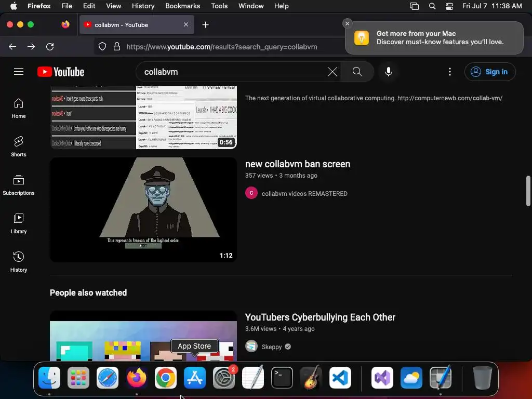Click the Firefox URL address bar
The height and width of the screenshot is (399, 532).
(x=221, y=46)
